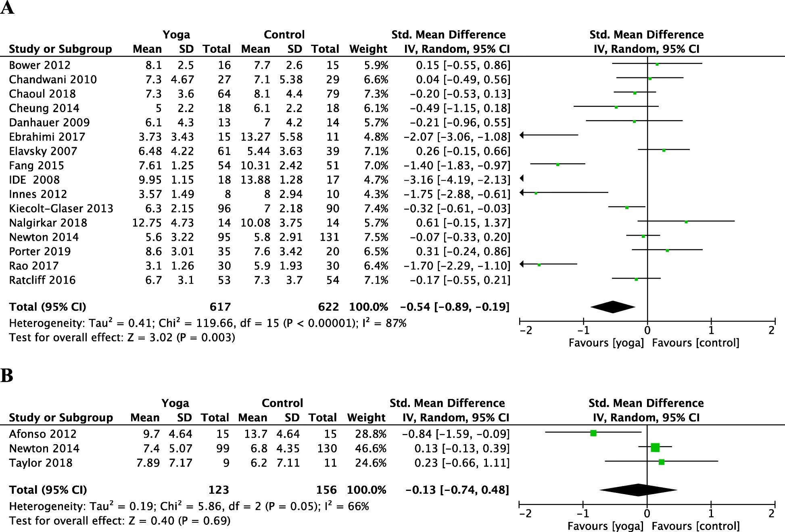Select panel A heterogeneity line with I² = 87%
The height and width of the screenshot is (532, 785).
pyautogui.click(x=208, y=323)
